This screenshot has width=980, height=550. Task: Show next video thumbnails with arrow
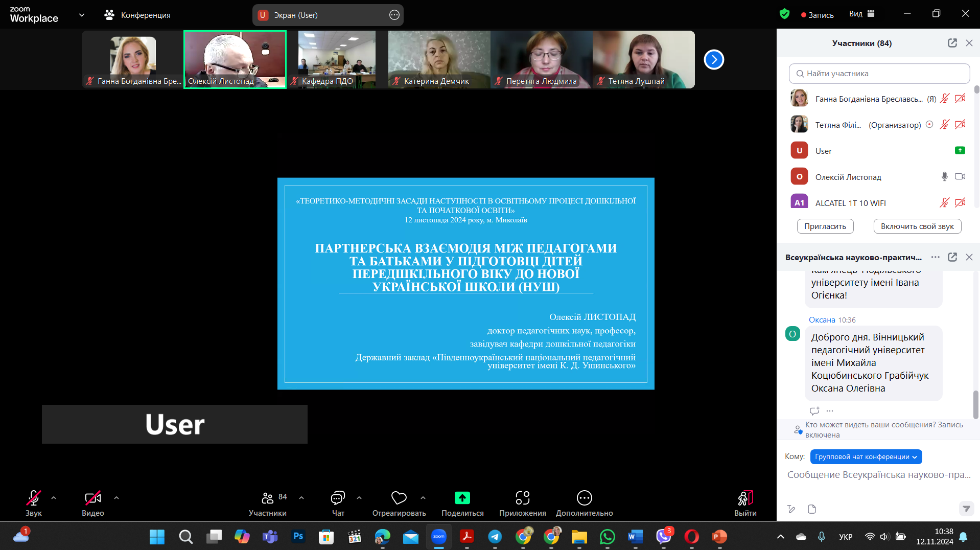714,60
